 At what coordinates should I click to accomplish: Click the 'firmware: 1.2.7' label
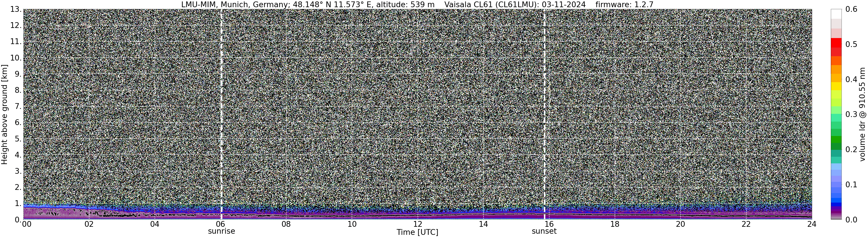[625, 4]
